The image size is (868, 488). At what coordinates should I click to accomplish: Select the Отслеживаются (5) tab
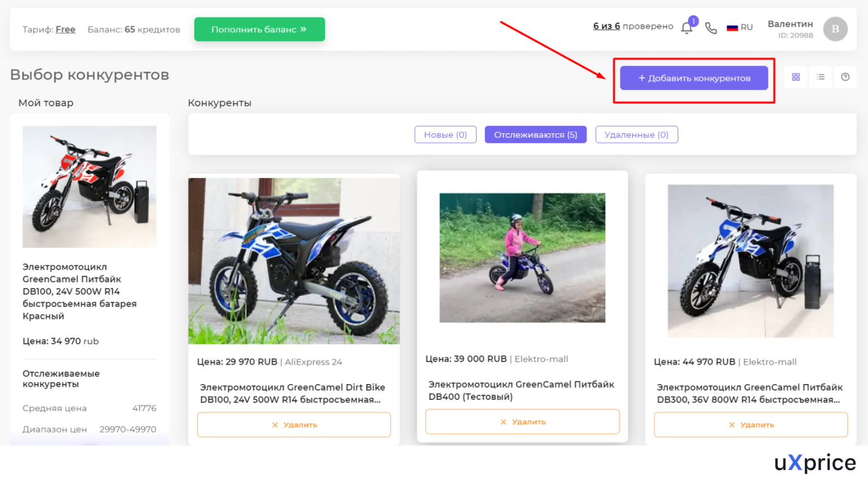(536, 134)
